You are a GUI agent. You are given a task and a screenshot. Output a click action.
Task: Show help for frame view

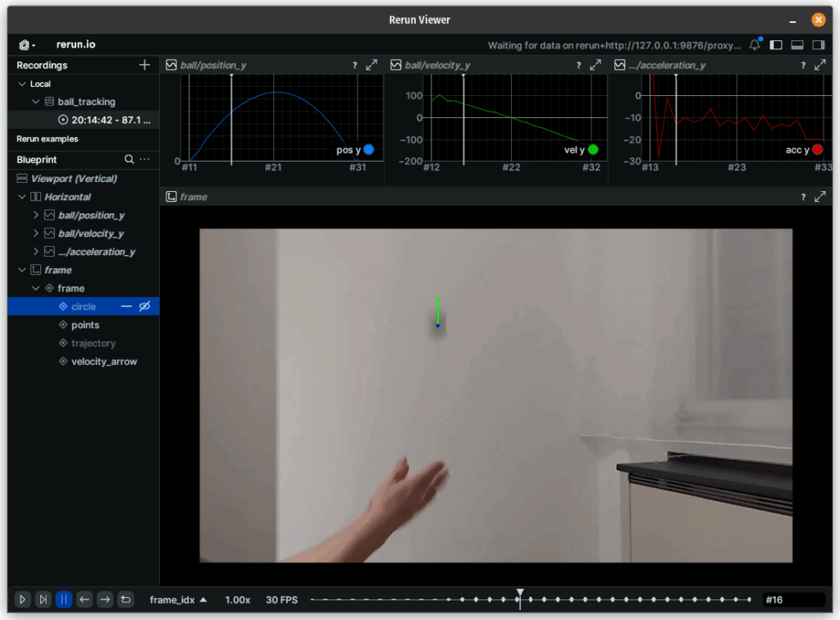803,197
